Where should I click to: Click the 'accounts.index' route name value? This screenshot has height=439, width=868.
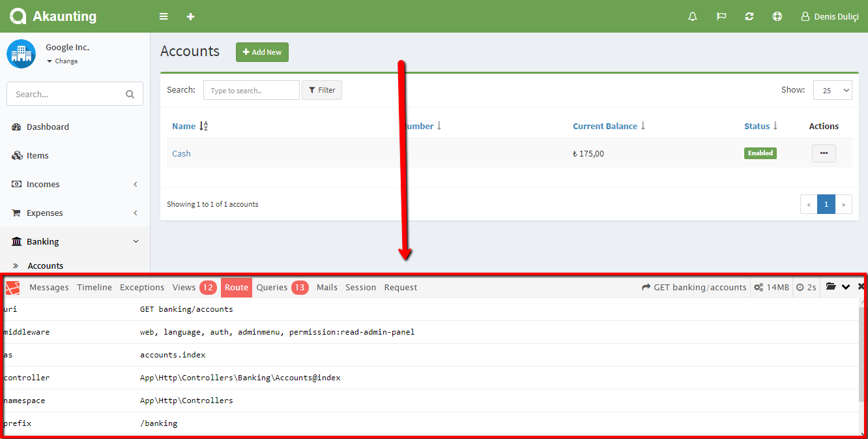173,355
